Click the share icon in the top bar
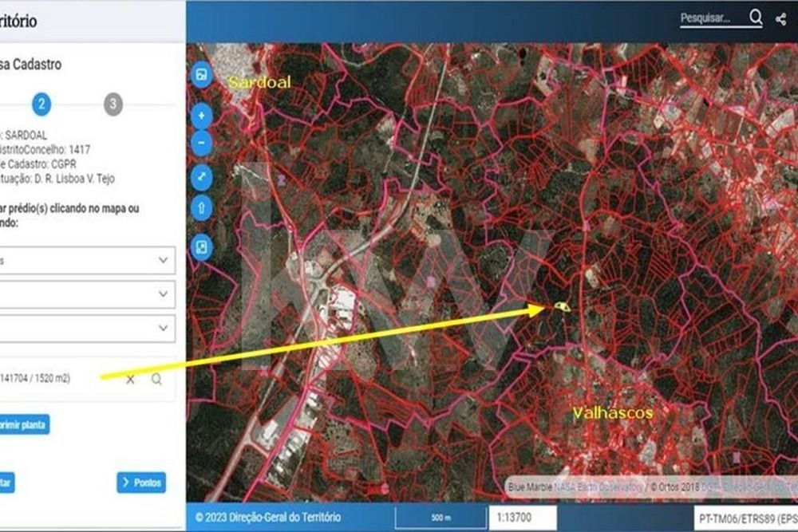The height and width of the screenshot is (532, 798). 781,19
